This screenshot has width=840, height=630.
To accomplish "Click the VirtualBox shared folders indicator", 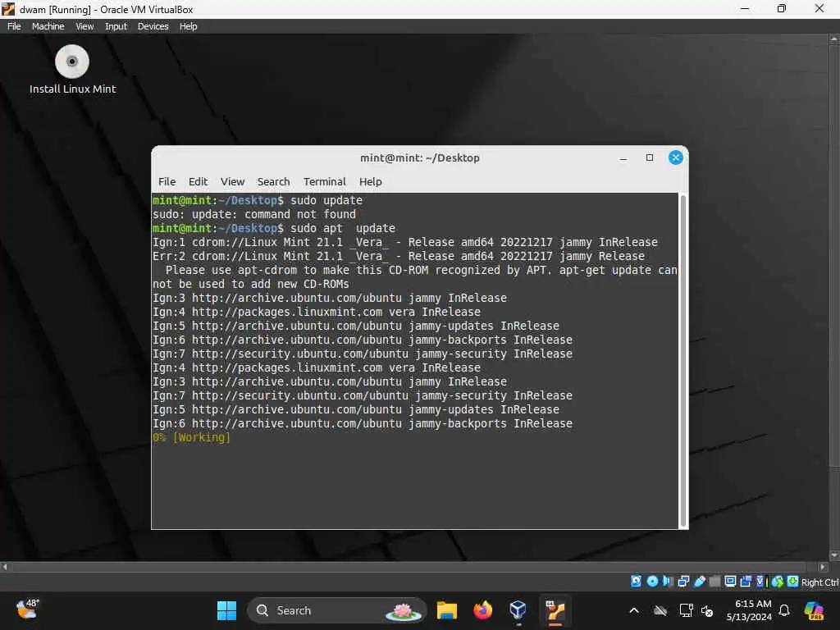I will [x=714, y=582].
